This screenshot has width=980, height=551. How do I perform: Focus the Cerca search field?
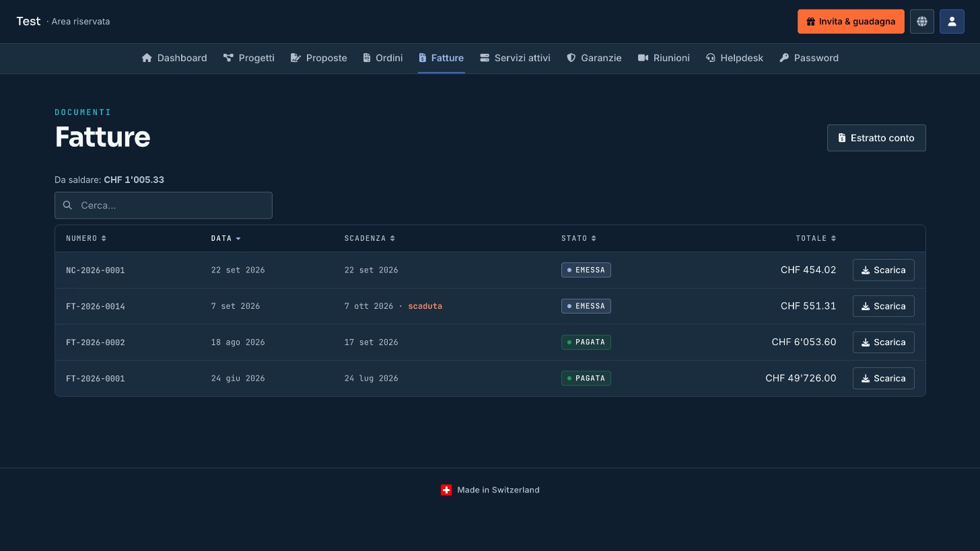pos(164,205)
